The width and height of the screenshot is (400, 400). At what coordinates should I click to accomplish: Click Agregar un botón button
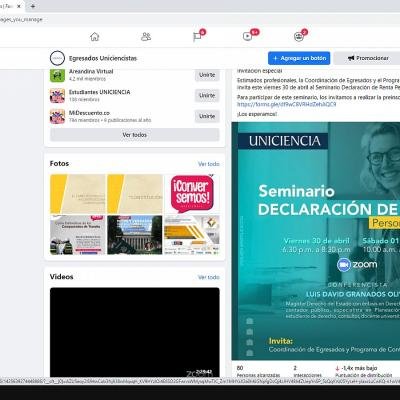(299, 58)
